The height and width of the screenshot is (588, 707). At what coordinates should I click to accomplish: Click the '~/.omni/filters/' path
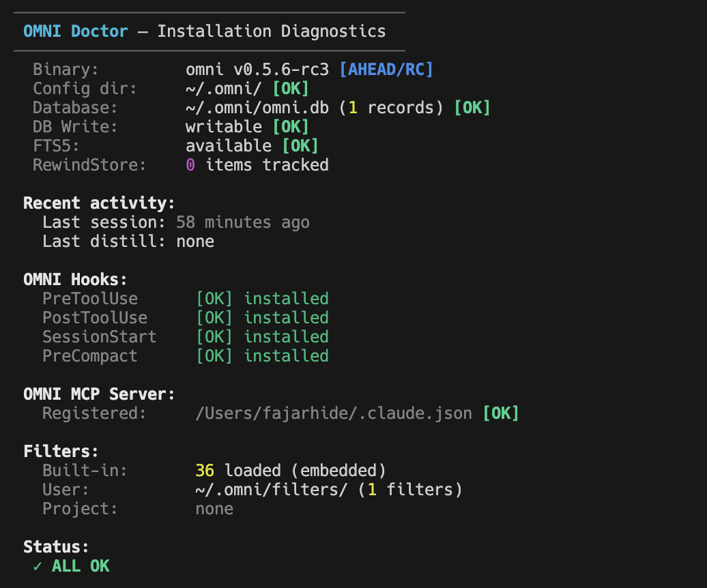coord(272,490)
